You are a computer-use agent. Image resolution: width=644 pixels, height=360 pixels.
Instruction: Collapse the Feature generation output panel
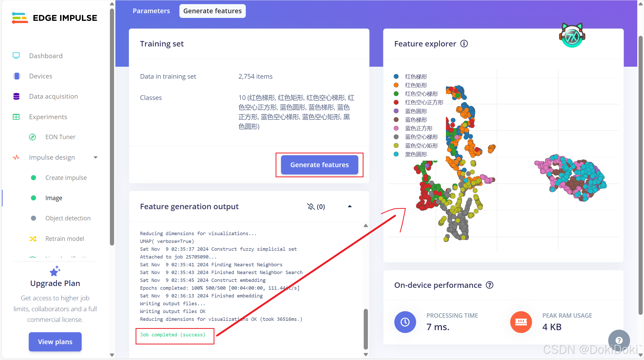[x=349, y=206]
